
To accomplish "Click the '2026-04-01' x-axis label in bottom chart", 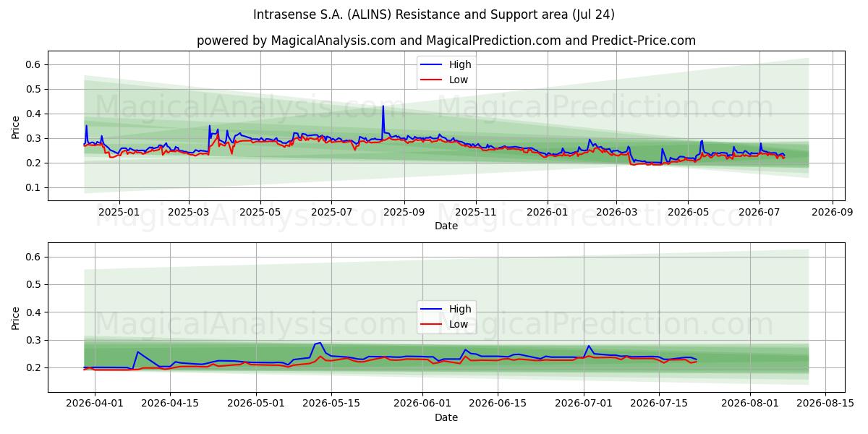I will tap(95, 404).
